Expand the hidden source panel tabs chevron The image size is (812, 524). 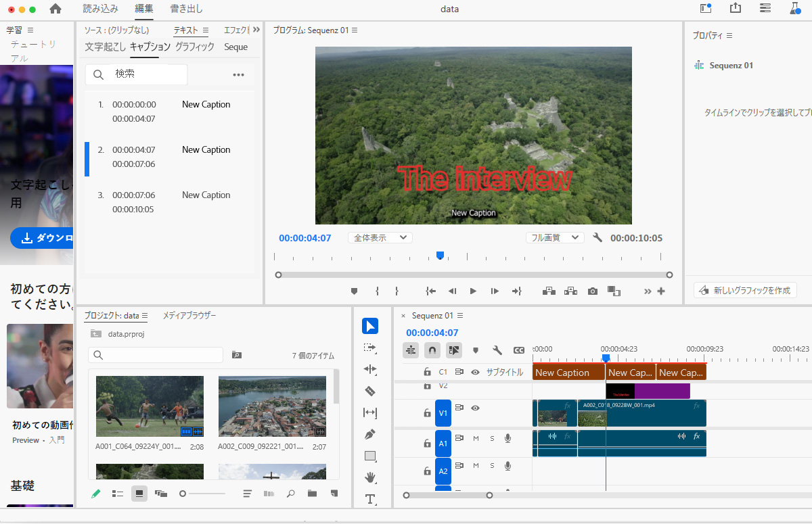(x=256, y=30)
